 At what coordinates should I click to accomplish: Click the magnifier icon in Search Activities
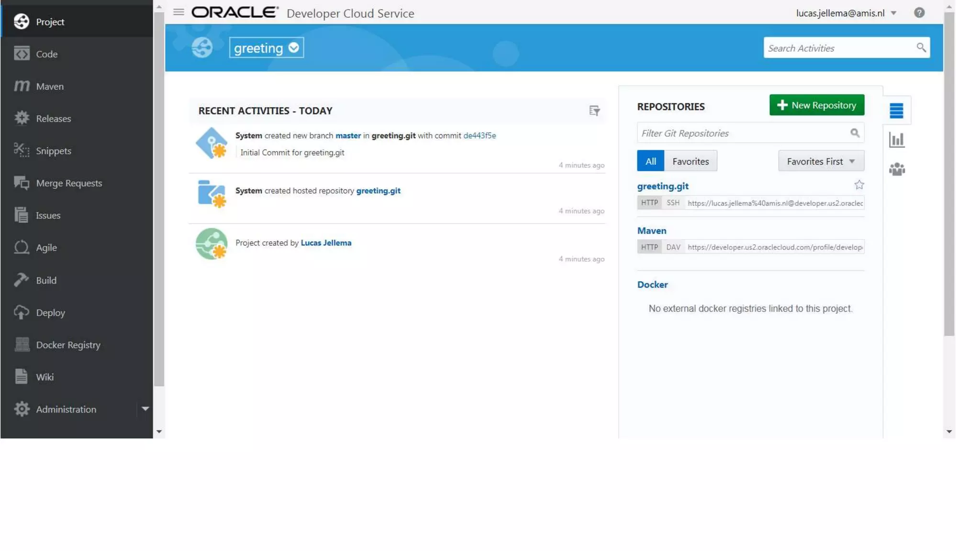tap(921, 48)
